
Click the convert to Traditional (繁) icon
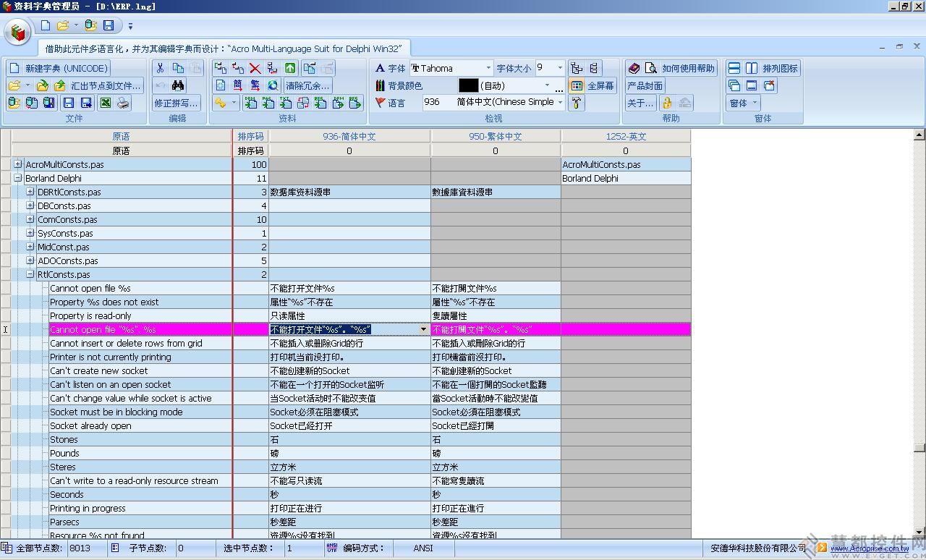click(255, 85)
